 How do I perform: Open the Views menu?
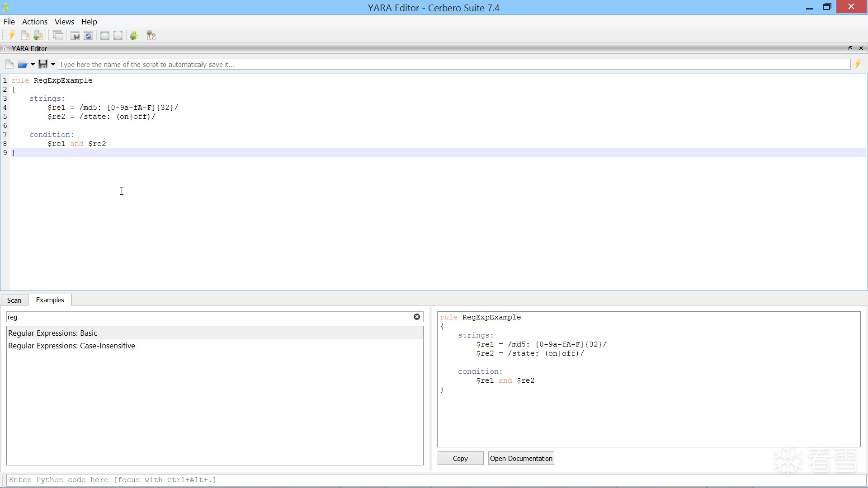[x=64, y=22]
